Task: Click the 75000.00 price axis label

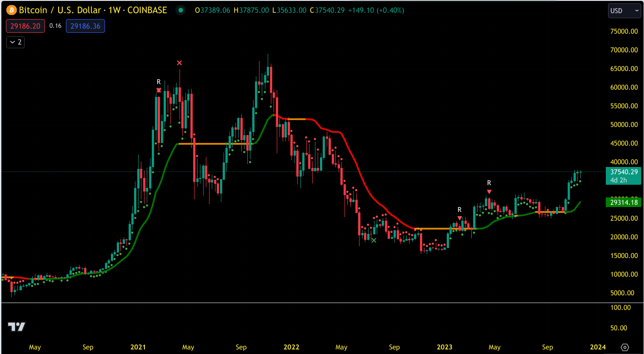Action: [x=624, y=31]
